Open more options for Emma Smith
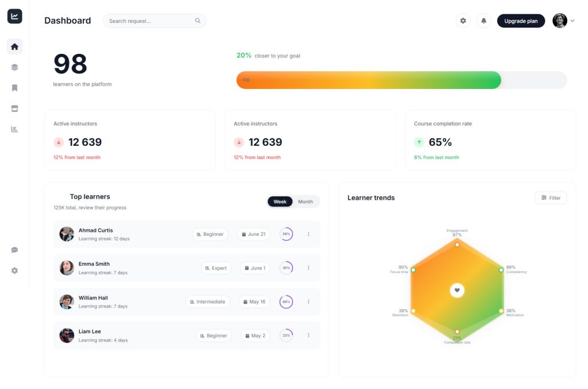This screenshot has width=588, height=389. click(x=308, y=268)
